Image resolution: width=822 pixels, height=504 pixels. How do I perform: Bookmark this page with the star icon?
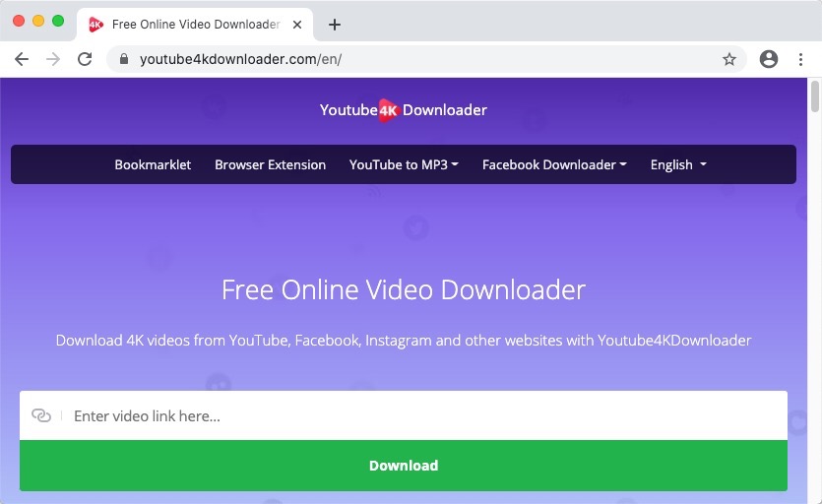tap(729, 59)
